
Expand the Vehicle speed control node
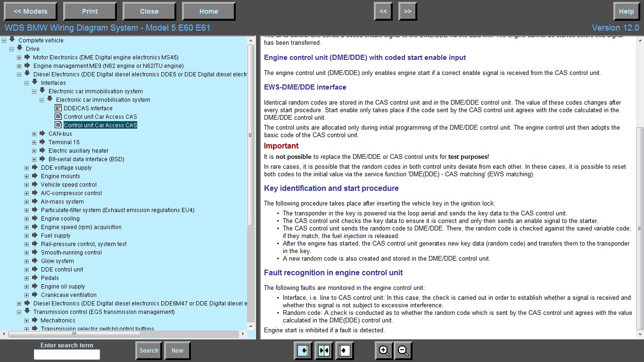coord(26,185)
